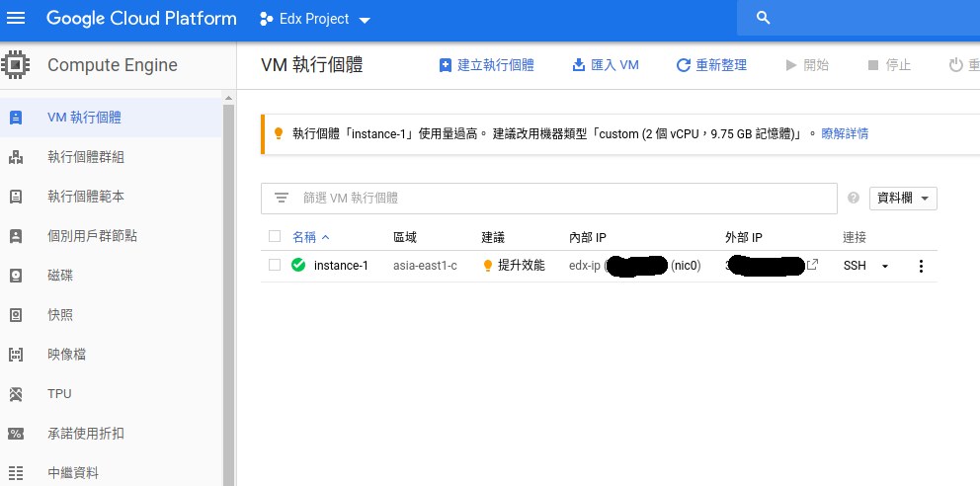Screen dimensions: 980x486
Task: Click the asia-east1-c zone cell
Action: pos(425,266)
